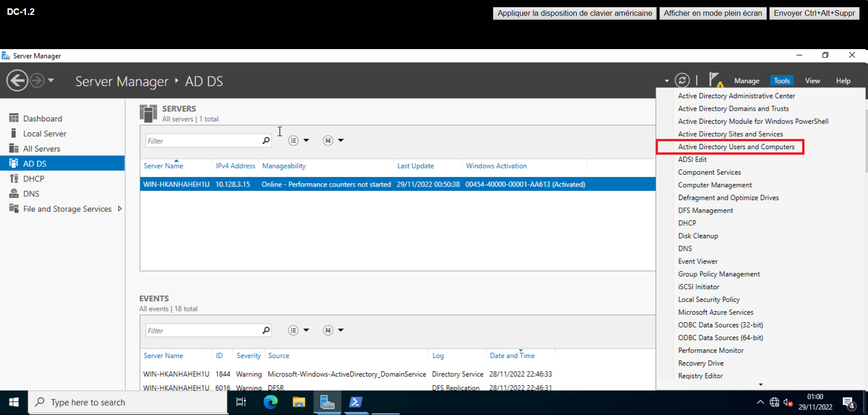Open PowerShell from the taskbar
The image size is (868, 415).
356,402
